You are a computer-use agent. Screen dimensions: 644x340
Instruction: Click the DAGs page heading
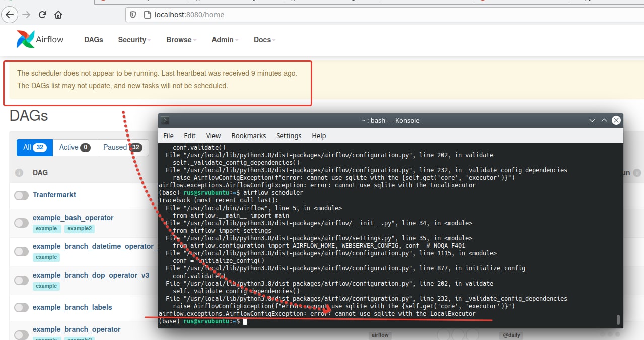pos(29,116)
